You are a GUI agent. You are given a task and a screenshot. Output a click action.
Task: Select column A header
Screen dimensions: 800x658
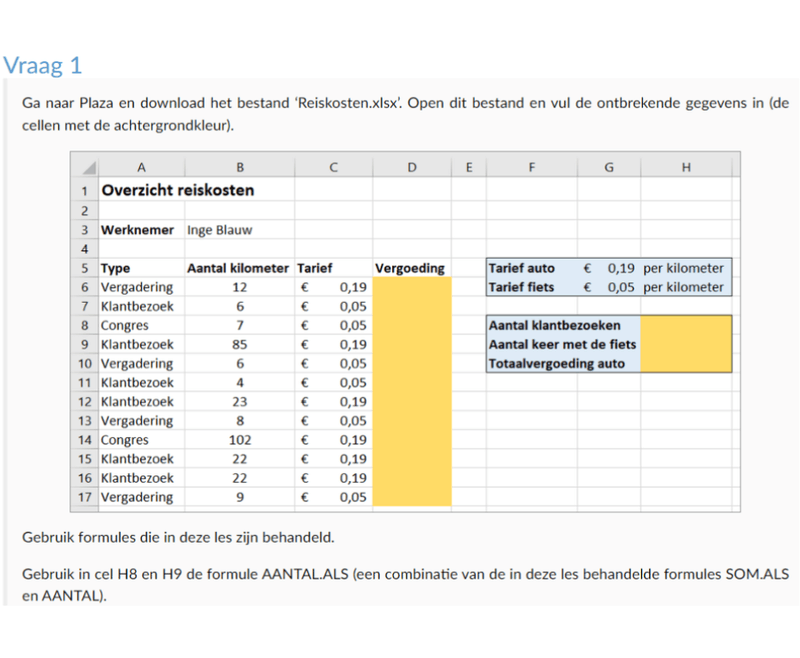(x=141, y=167)
